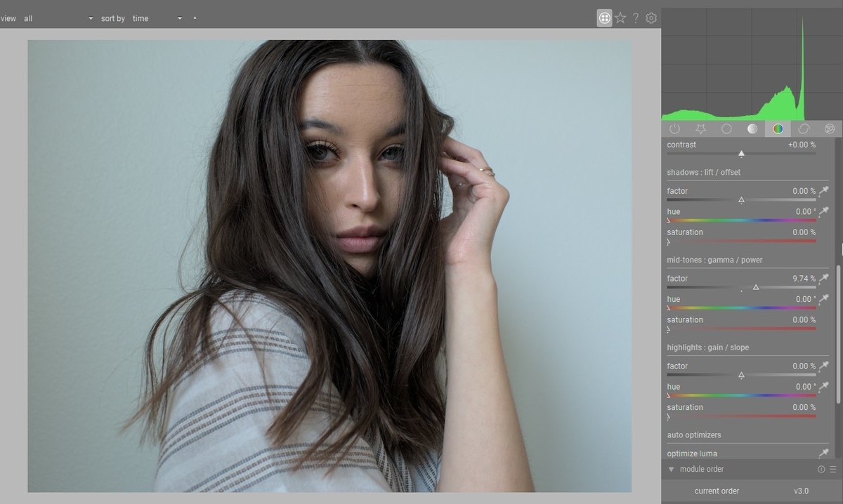
Task: Pick shadows factor with the eyedropper
Action: [823, 191]
